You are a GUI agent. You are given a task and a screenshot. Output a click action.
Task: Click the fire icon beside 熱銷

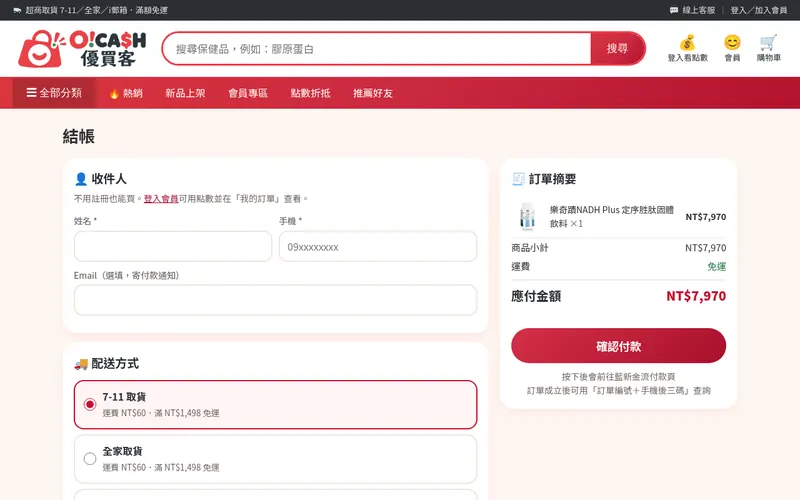pyautogui.click(x=114, y=93)
